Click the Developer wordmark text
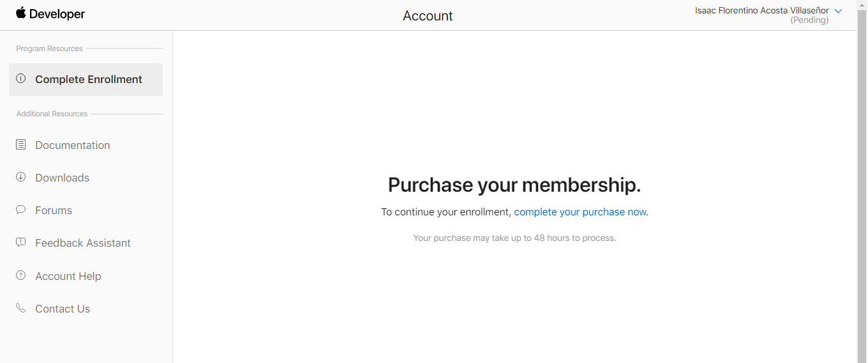Viewport: 868px width, 363px height. tap(57, 14)
